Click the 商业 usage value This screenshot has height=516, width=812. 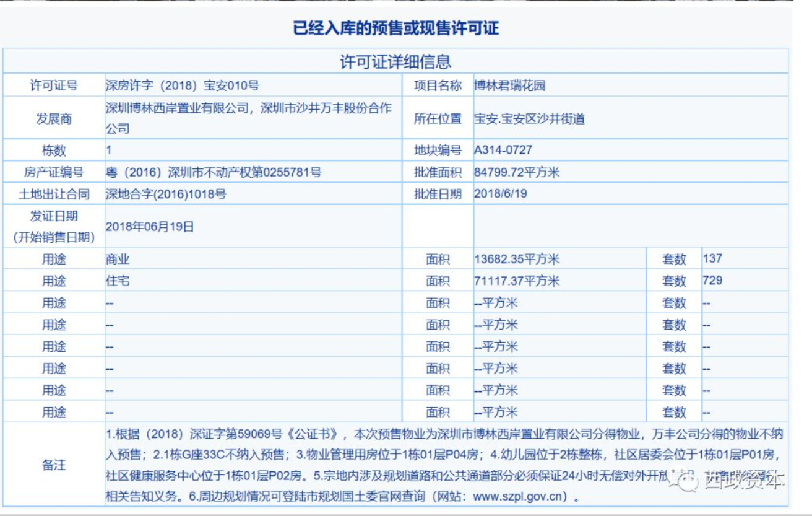tap(118, 259)
